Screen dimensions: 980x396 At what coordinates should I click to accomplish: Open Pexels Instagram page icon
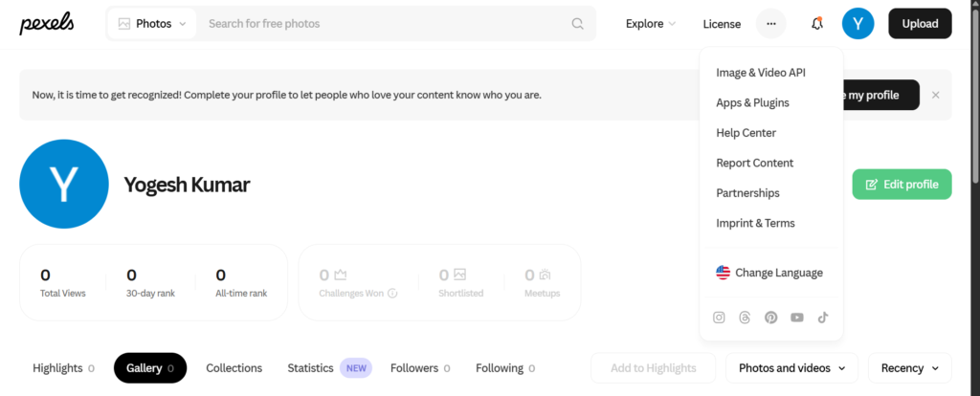point(720,318)
